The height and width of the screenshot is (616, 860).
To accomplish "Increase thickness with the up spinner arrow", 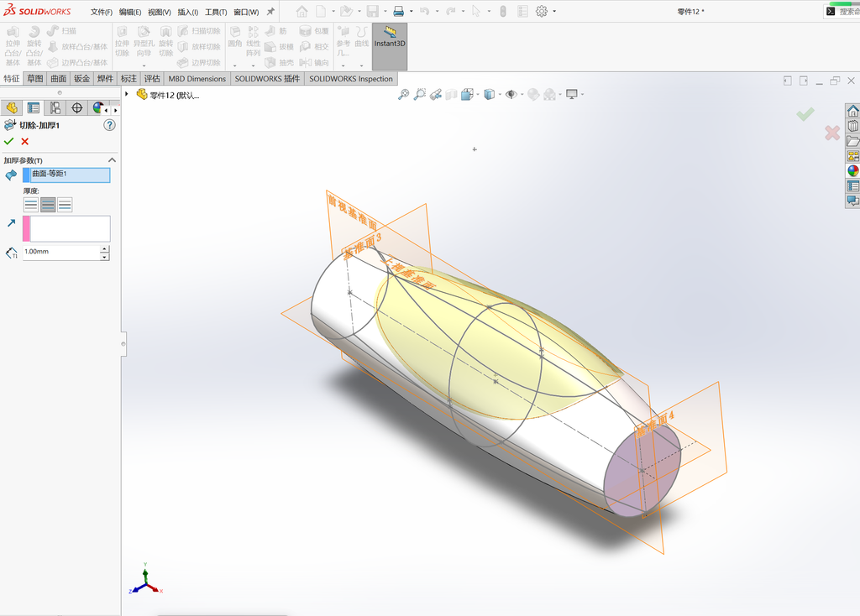I will click(x=105, y=248).
